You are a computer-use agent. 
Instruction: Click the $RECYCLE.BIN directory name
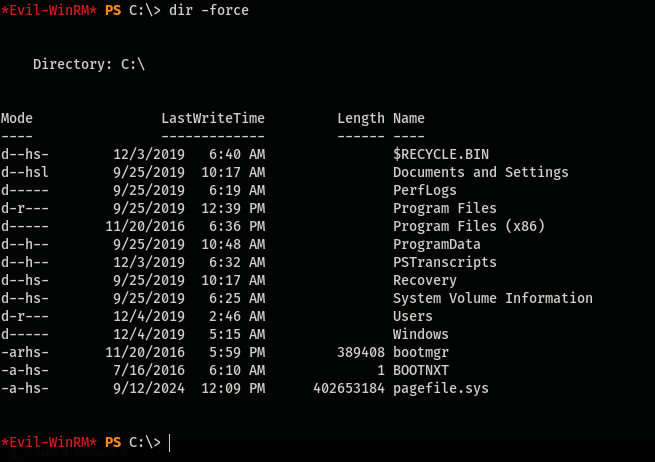[441, 155]
